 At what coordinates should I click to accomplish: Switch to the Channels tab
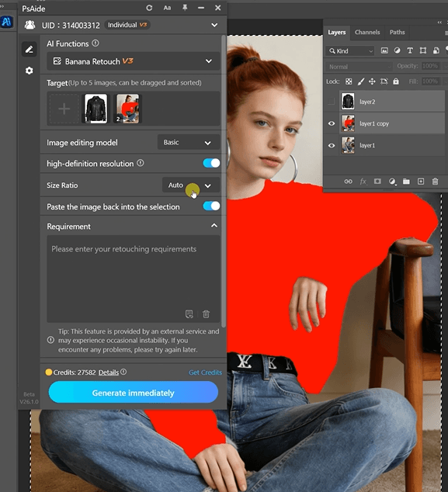(x=367, y=33)
